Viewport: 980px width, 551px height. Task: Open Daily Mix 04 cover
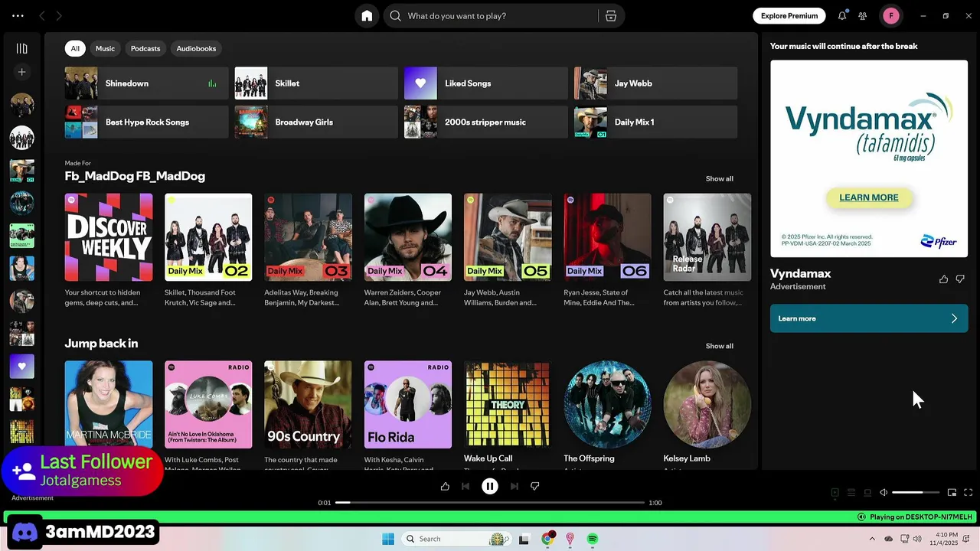(x=408, y=237)
